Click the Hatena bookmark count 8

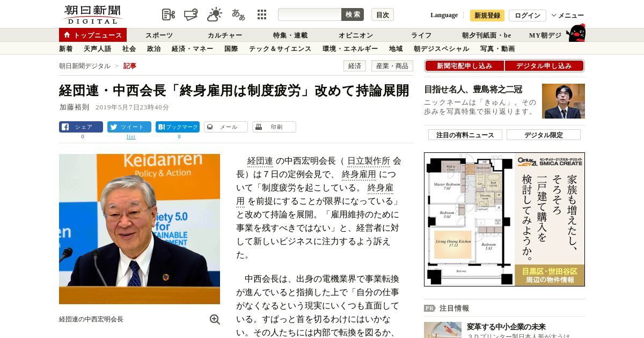coord(179,137)
